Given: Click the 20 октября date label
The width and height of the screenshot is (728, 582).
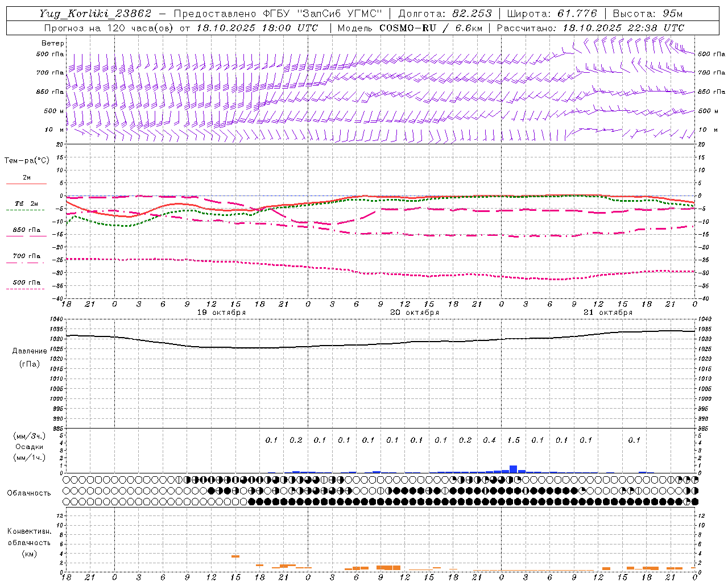Looking at the screenshot, I should 415,313.
